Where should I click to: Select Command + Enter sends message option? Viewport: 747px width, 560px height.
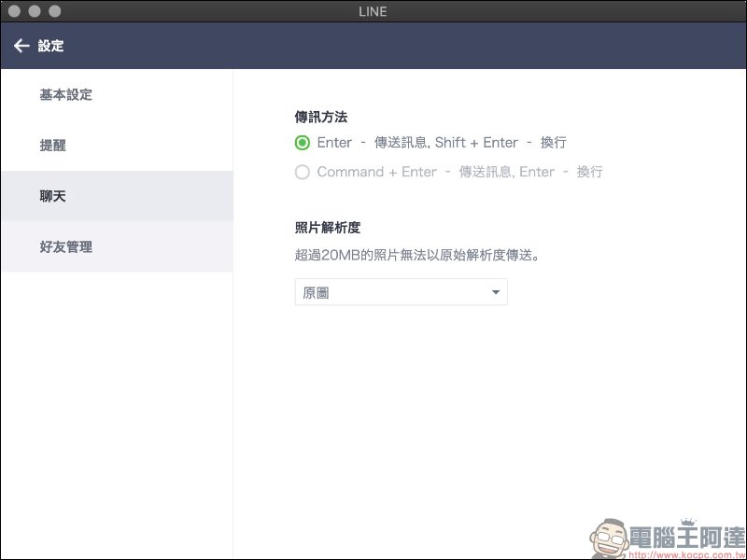(x=302, y=172)
